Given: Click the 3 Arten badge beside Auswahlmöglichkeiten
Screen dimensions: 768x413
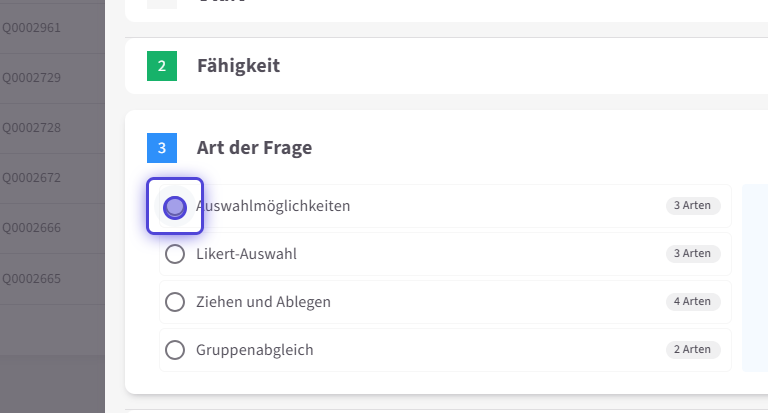Looking at the screenshot, I should coord(692,206).
